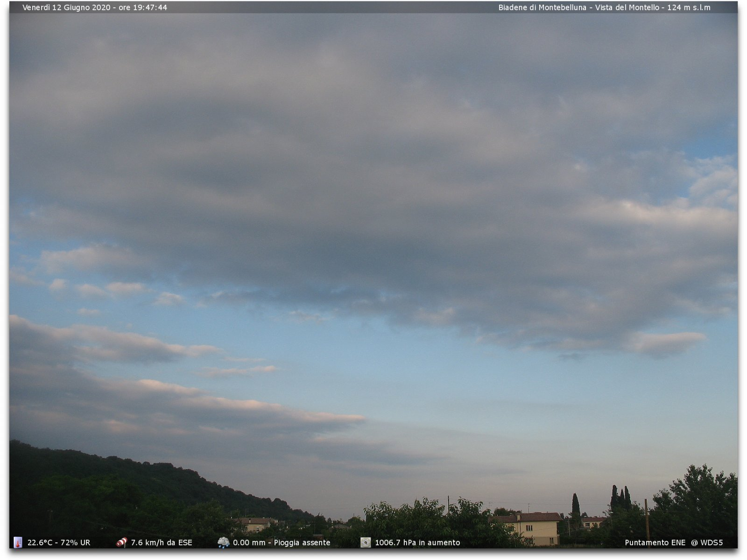Select wind reading '7.6 km/h da ESE'
Image resolution: width=747 pixels, height=560 pixels.
click(x=162, y=543)
